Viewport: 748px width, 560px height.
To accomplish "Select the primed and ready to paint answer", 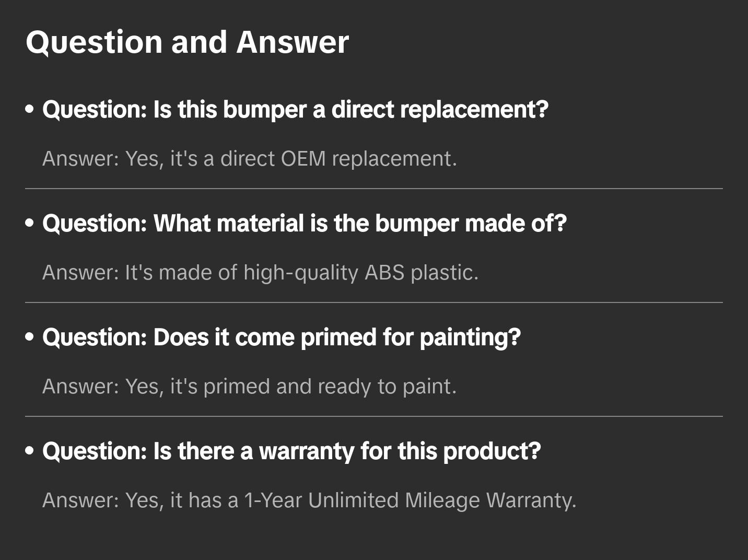I will pyautogui.click(x=249, y=387).
